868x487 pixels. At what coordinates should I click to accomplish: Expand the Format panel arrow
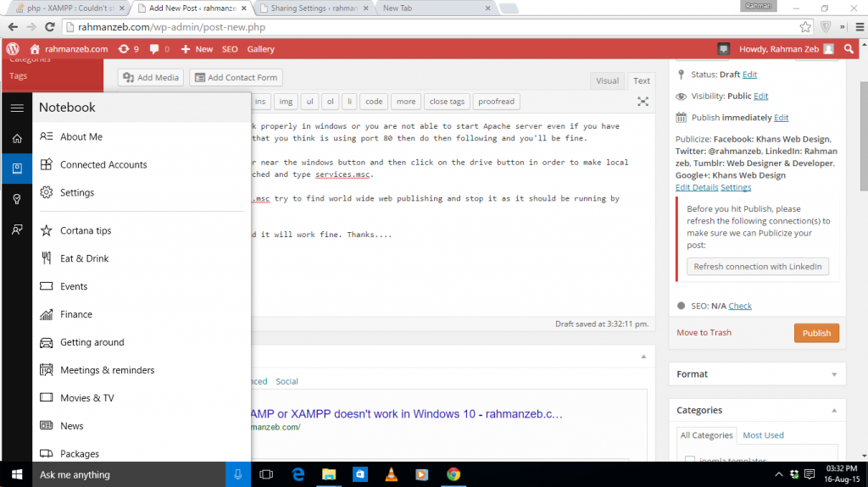tap(834, 374)
